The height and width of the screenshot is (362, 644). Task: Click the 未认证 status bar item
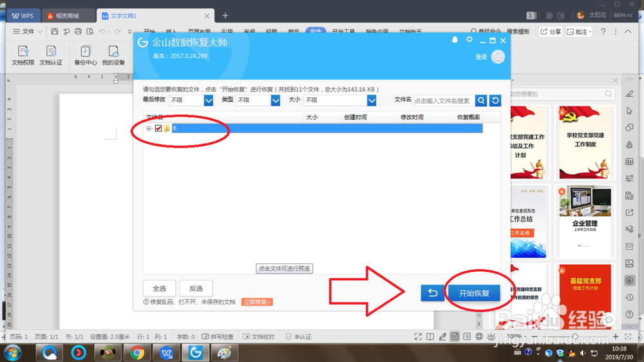point(298,336)
